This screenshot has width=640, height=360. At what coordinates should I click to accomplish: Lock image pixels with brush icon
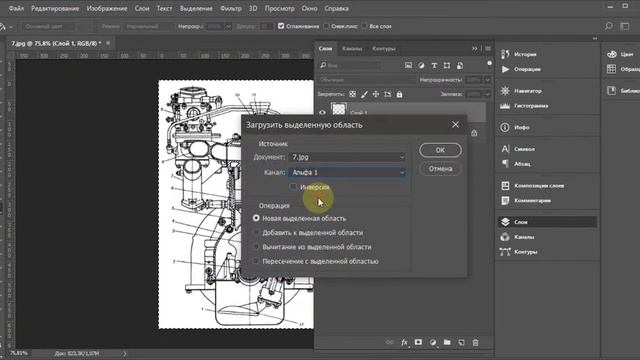pyautogui.click(x=364, y=94)
